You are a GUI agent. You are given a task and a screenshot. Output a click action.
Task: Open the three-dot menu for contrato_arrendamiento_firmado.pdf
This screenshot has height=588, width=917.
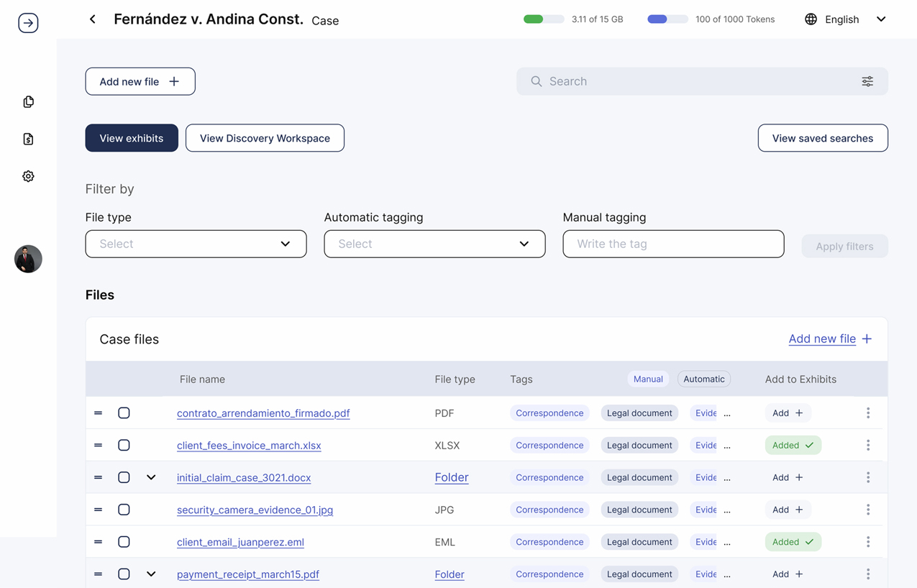pos(868,413)
